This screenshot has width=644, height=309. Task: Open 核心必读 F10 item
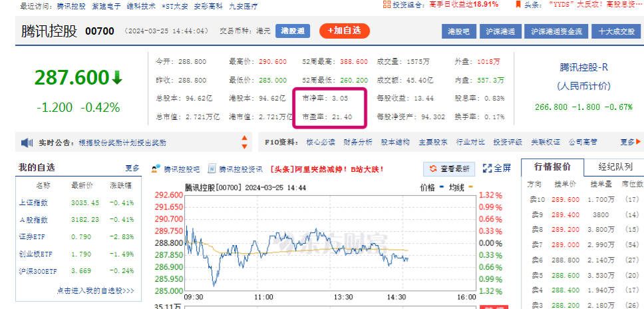321,142
